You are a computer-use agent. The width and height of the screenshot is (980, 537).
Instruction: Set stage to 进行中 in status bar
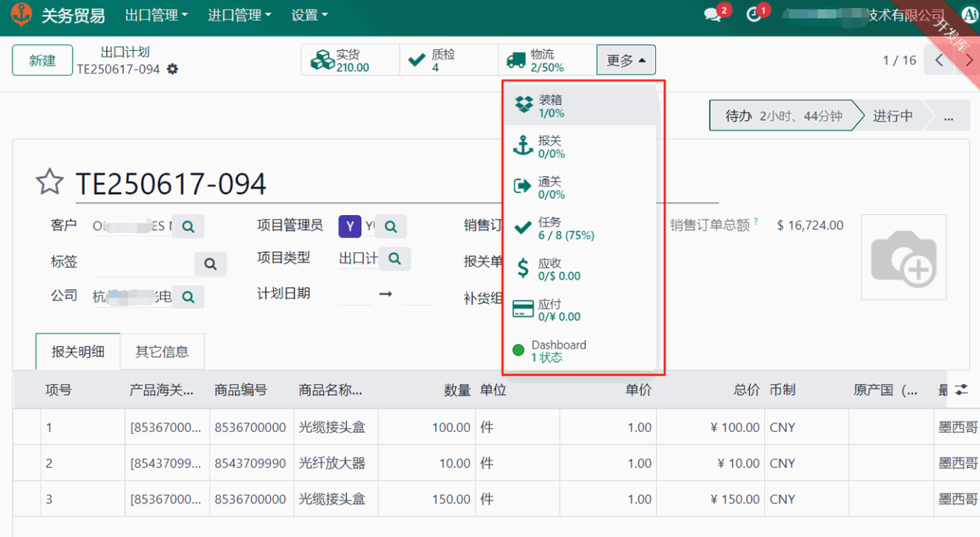(x=892, y=116)
